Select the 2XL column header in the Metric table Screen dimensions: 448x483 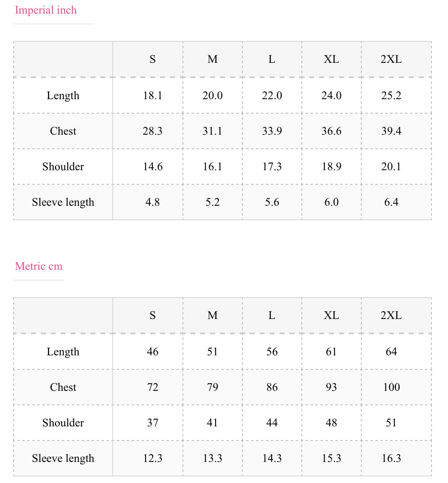pos(391,316)
